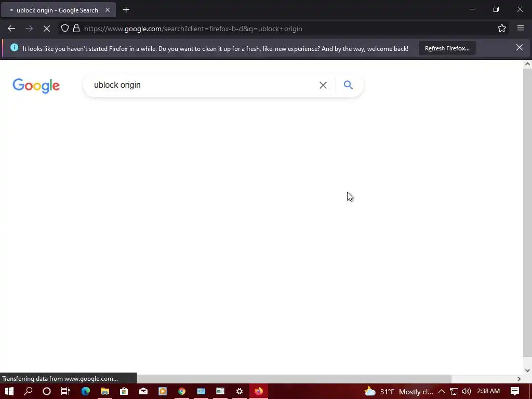
Task: Show hidden system tray icons
Action: (x=442, y=391)
